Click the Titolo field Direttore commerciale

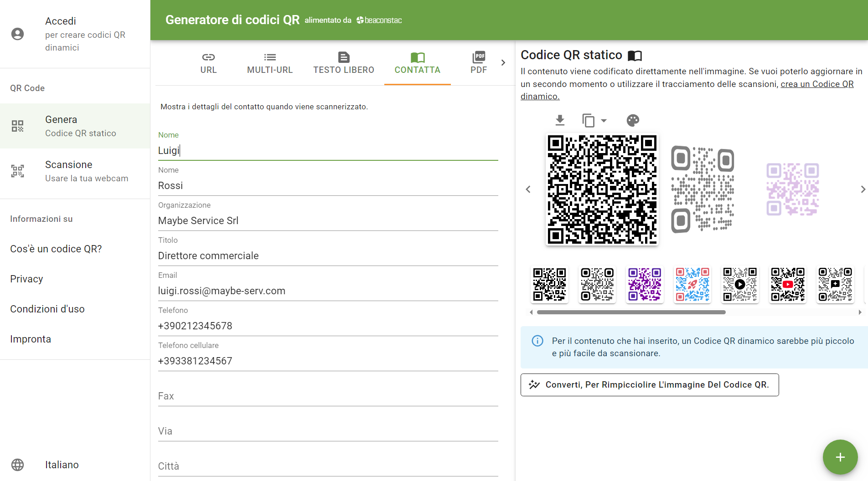328,256
